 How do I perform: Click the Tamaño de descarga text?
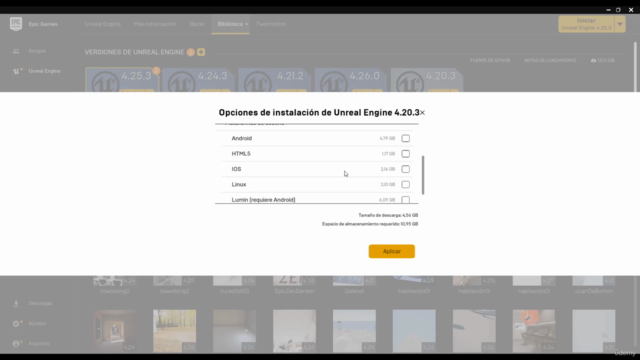pyautogui.click(x=388, y=215)
